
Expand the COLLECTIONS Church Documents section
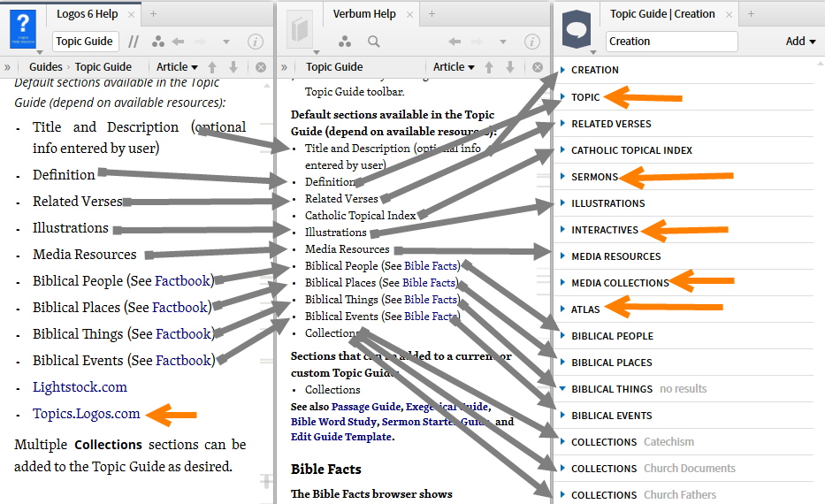click(x=562, y=469)
